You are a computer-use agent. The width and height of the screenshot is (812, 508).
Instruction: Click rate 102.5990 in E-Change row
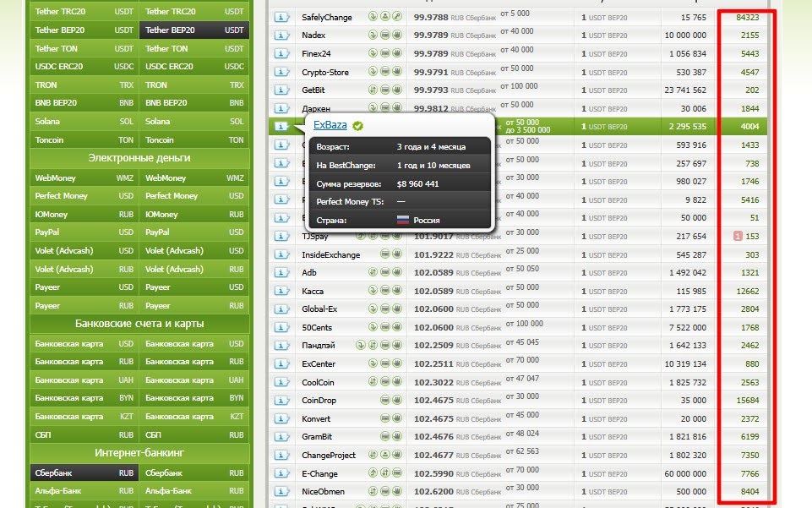(x=433, y=473)
